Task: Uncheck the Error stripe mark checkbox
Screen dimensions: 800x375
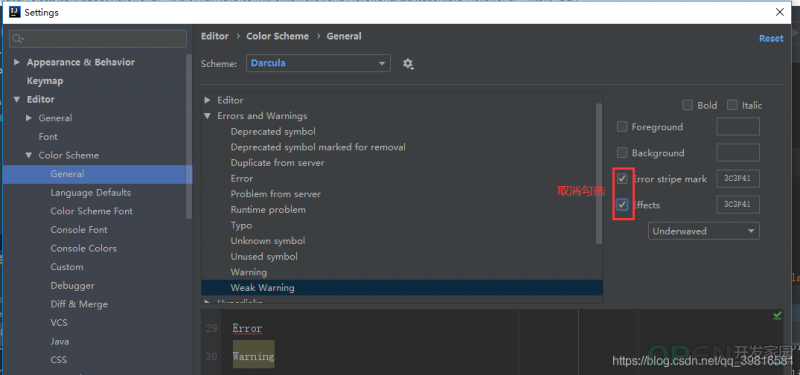Action: 622,179
